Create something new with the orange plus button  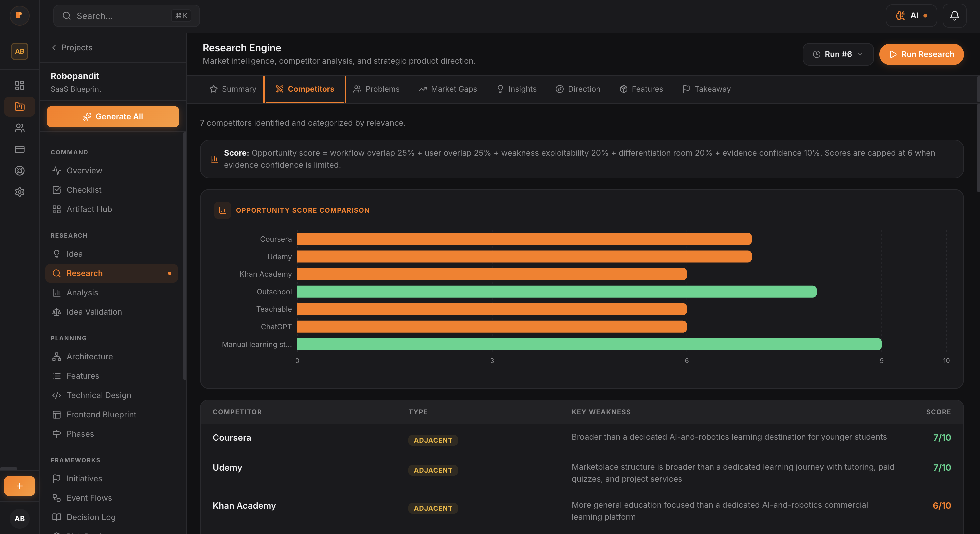pos(19,486)
